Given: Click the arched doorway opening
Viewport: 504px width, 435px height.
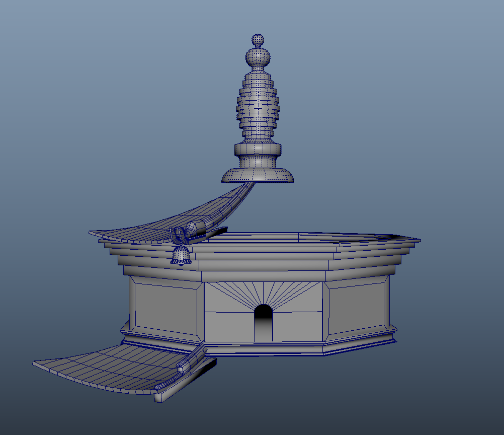Looking at the screenshot, I should tap(263, 323).
